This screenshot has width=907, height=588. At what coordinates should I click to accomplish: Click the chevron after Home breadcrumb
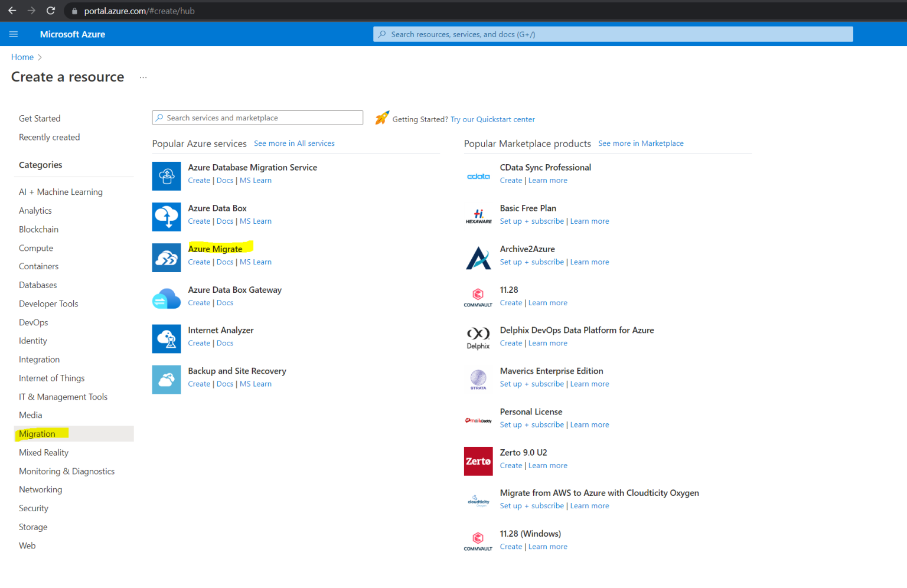(40, 57)
